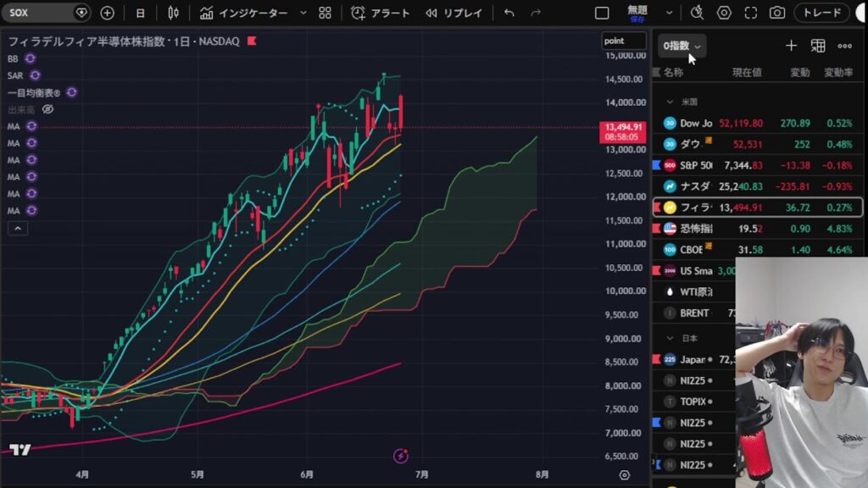Viewport: 868px width, 488px height.
Task: Select the BRENT watchlist row
Action: [695, 313]
